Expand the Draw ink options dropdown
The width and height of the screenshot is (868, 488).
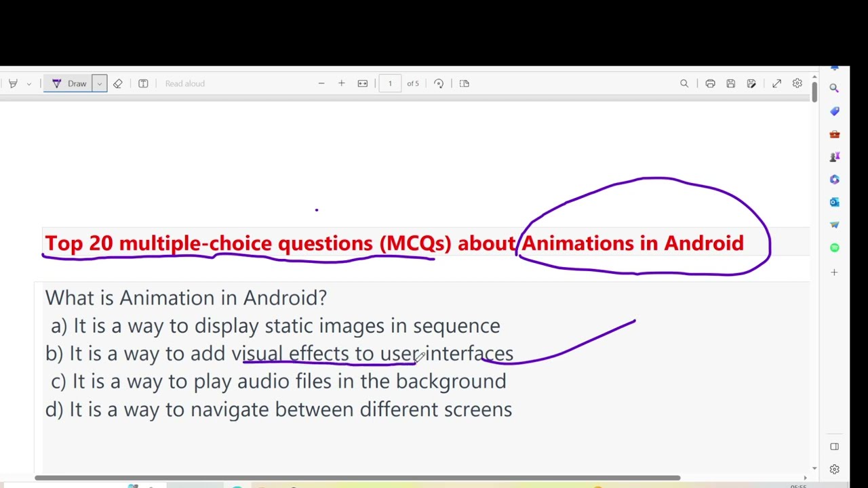pyautogui.click(x=100, y=83)
